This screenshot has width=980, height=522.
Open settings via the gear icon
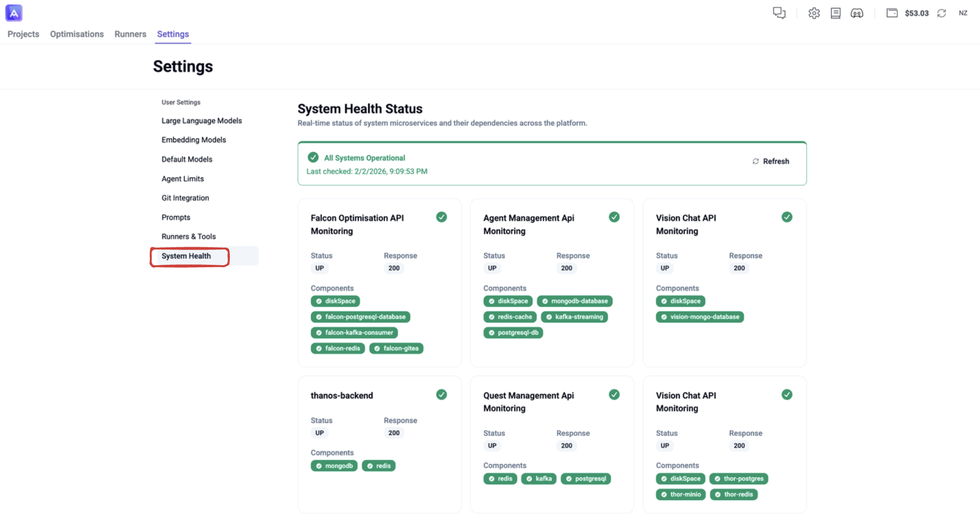[813, 13]
